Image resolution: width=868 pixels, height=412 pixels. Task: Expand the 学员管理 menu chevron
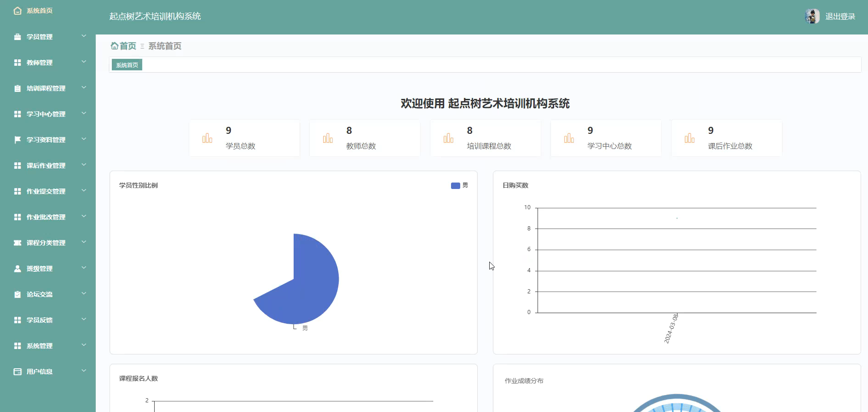84,36
